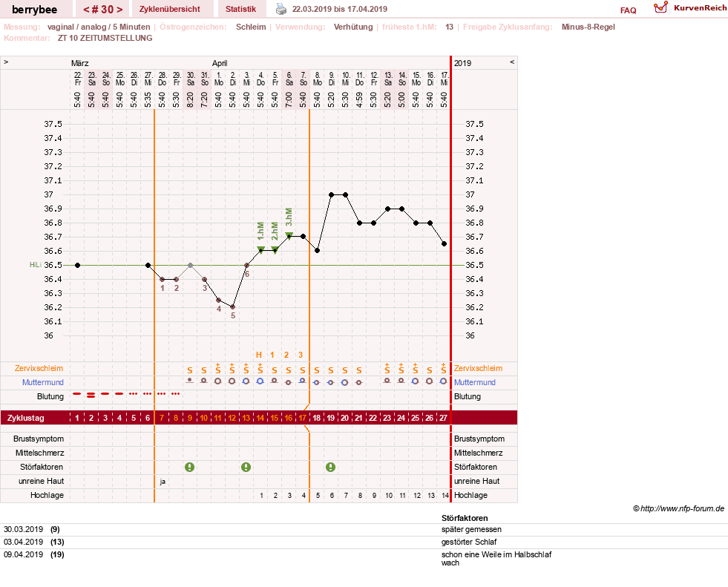Click the left Muttermund row label

43,382
